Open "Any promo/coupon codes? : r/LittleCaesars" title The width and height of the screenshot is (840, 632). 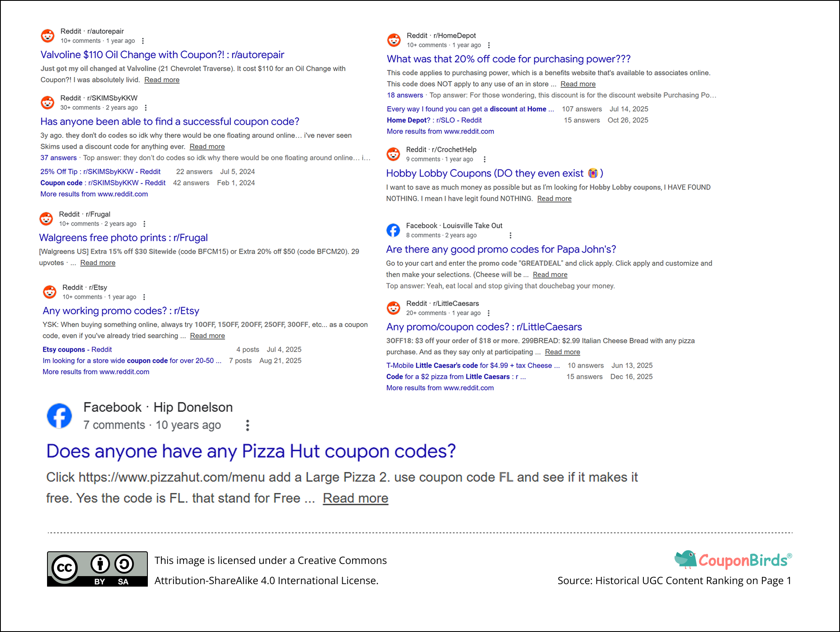[x=484, y=327]
